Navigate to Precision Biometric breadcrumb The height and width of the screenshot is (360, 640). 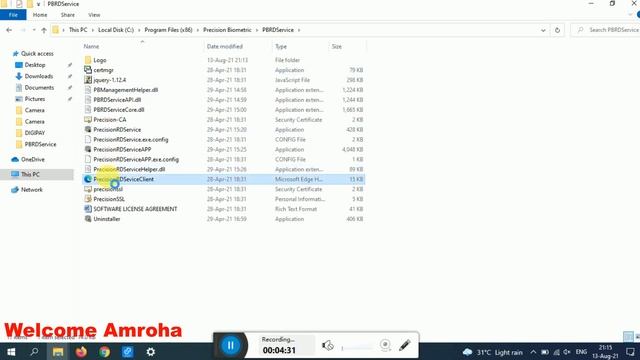click(227, 30)
